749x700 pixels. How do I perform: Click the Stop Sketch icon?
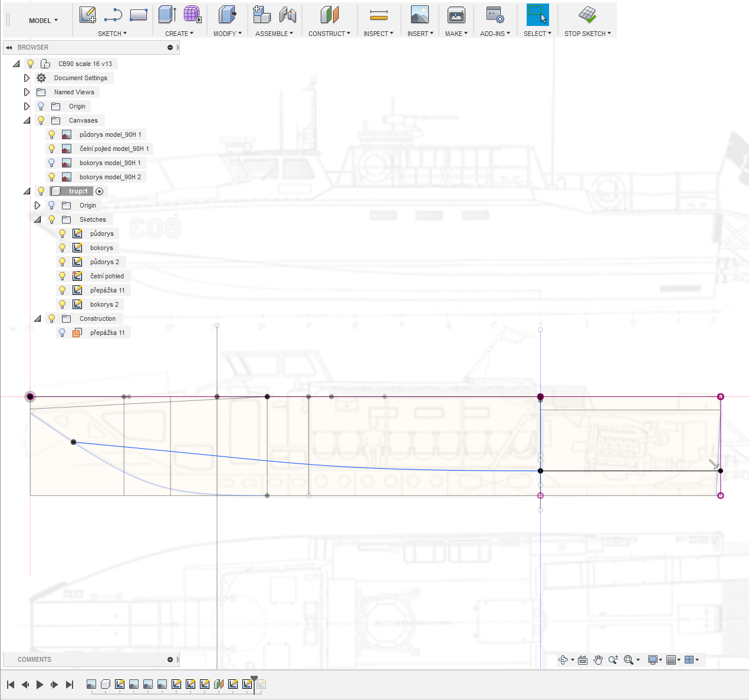[587, 15]
